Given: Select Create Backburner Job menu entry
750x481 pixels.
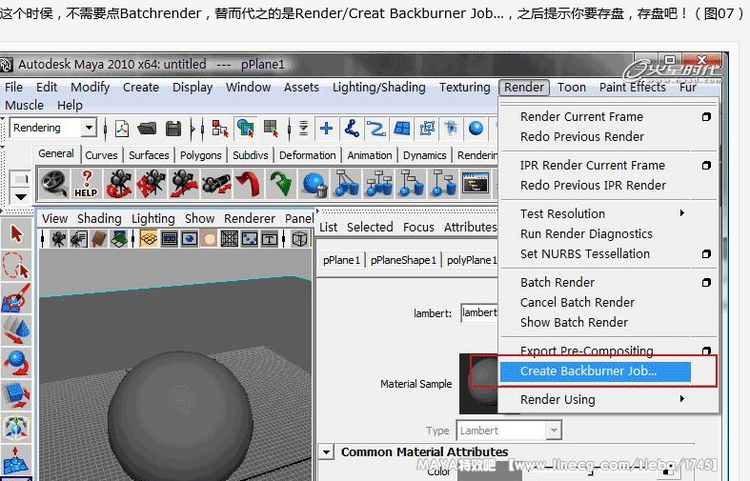Looking at the screenshot, I should (596, 372).
